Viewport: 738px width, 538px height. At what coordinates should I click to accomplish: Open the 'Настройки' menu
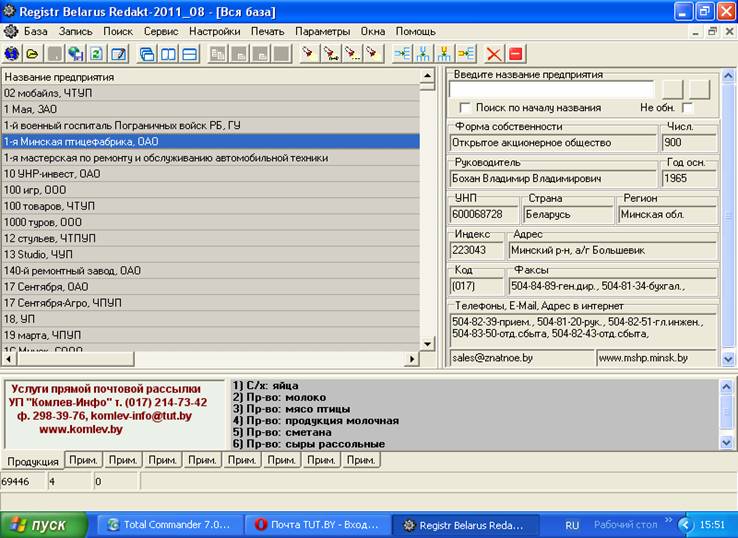(x=214, y=31)
